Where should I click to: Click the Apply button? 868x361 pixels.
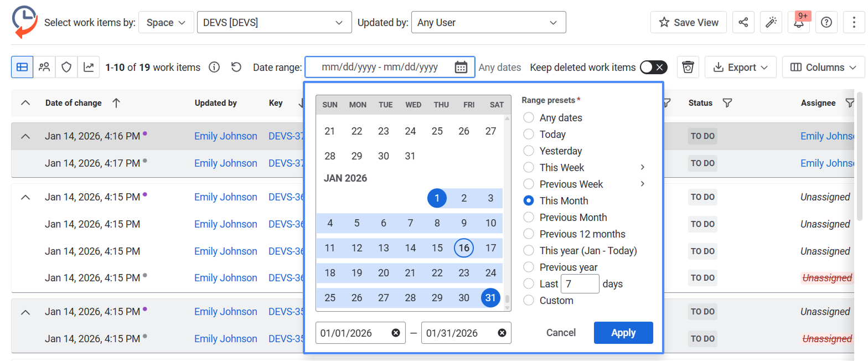tap(623, 333)
